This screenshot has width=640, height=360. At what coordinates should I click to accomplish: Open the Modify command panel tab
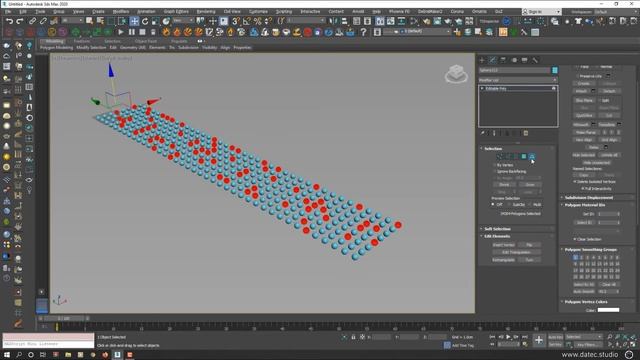(x=493, y=60)
